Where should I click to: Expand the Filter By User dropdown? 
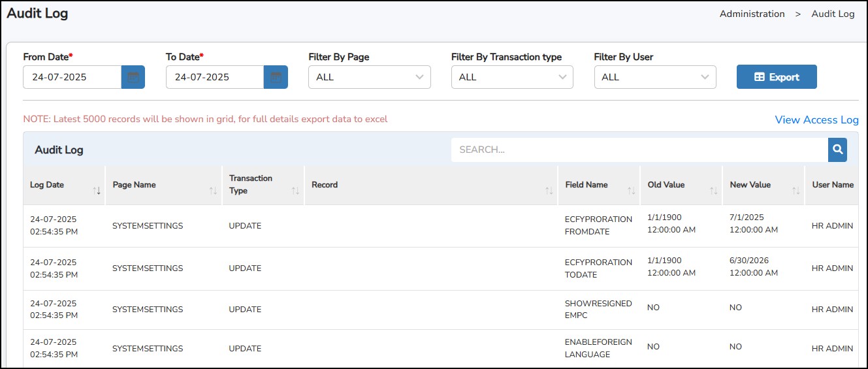(x=654, y=77)
